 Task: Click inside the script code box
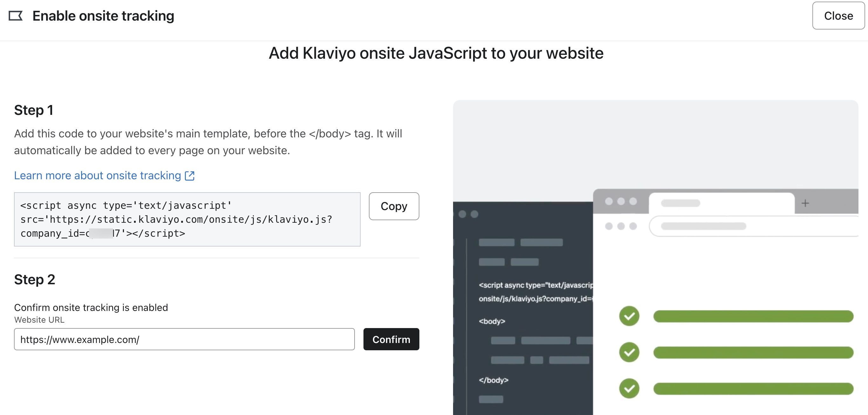[187, 219]
